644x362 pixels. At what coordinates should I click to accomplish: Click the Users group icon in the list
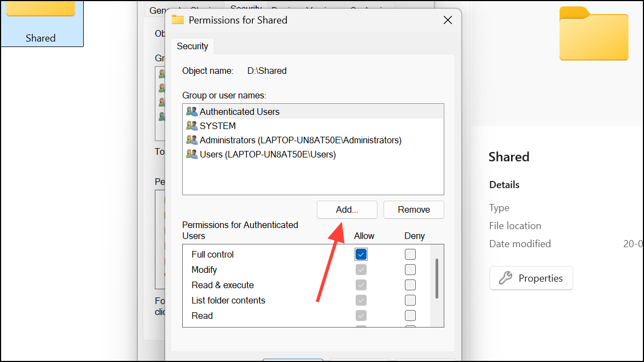pos(192,154)
